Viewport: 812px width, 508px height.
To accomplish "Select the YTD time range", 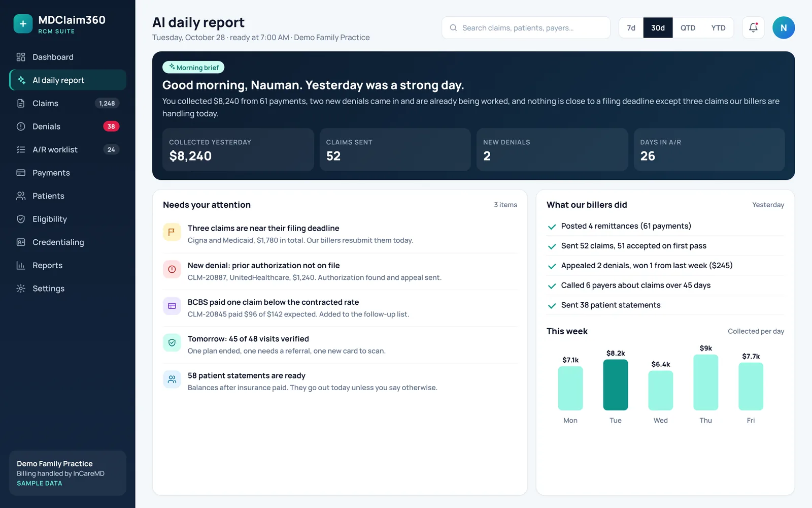I will tap(718, 28).
